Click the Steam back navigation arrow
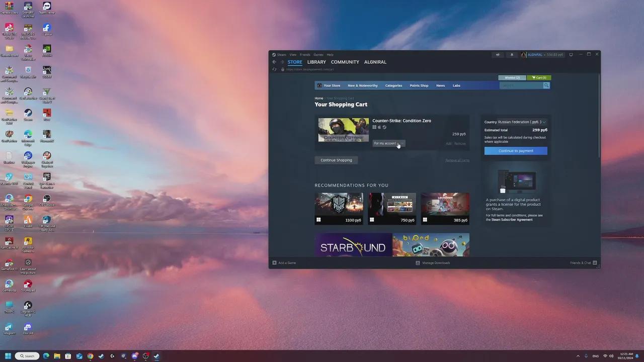Viewport: 644px width, 362px height. (274, 62)
